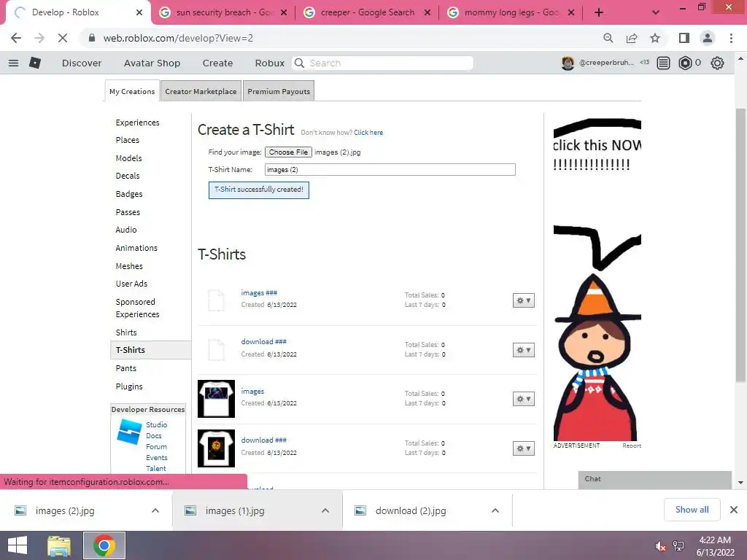Switch to mommy long legs tab
Viewport: 747px width, 560px height.
tap(511, 13)
